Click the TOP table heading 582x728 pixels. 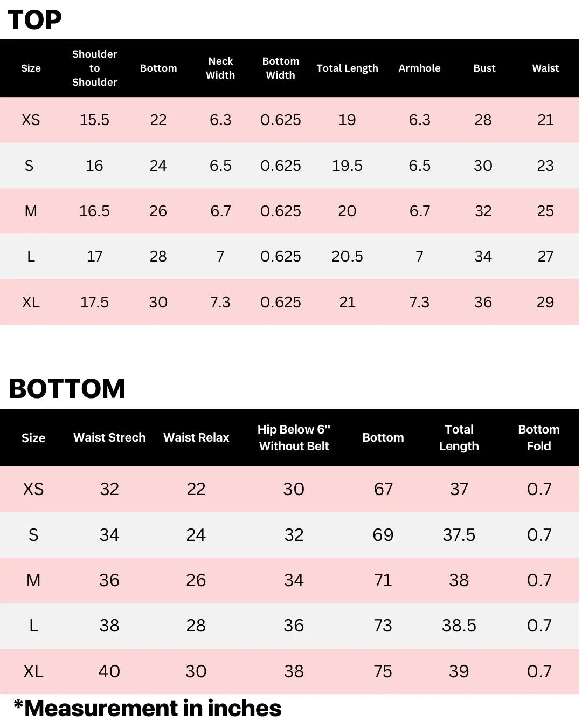[34, 20]
